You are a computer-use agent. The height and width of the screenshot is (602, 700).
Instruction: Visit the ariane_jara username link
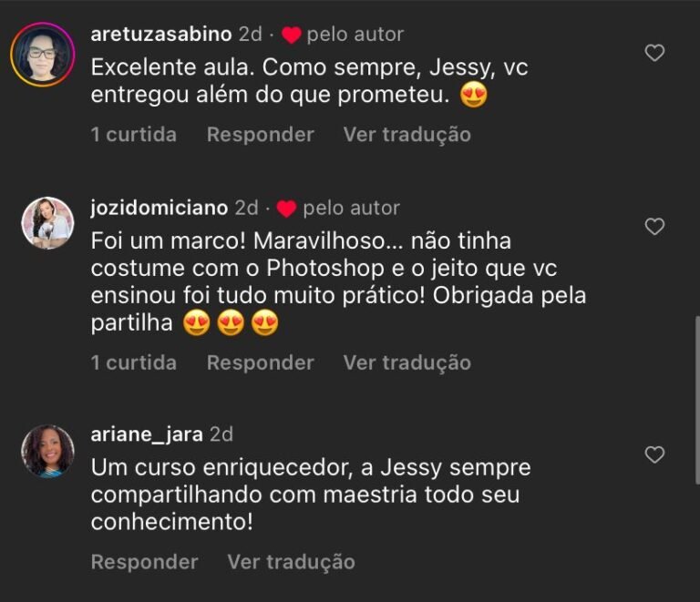147,434
